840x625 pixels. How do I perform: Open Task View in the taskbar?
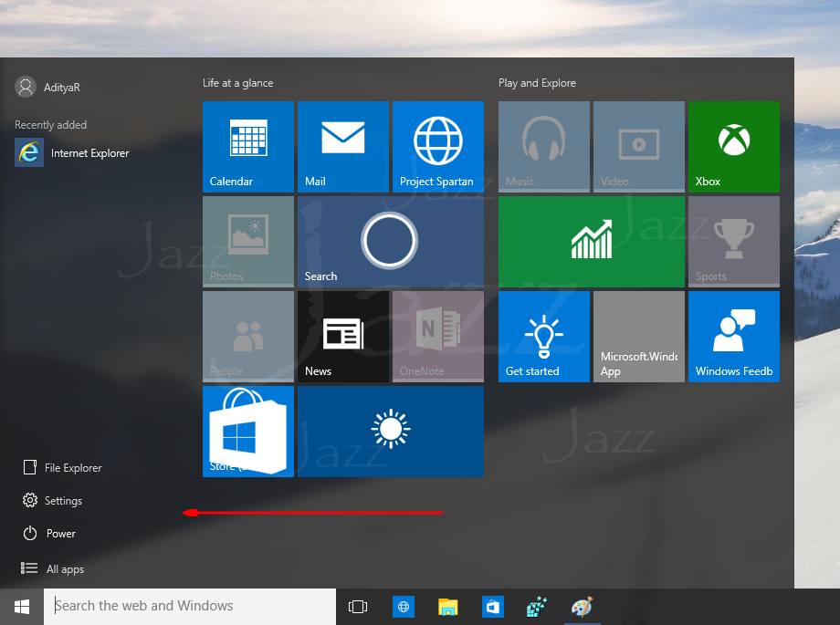tap(358, 607)
